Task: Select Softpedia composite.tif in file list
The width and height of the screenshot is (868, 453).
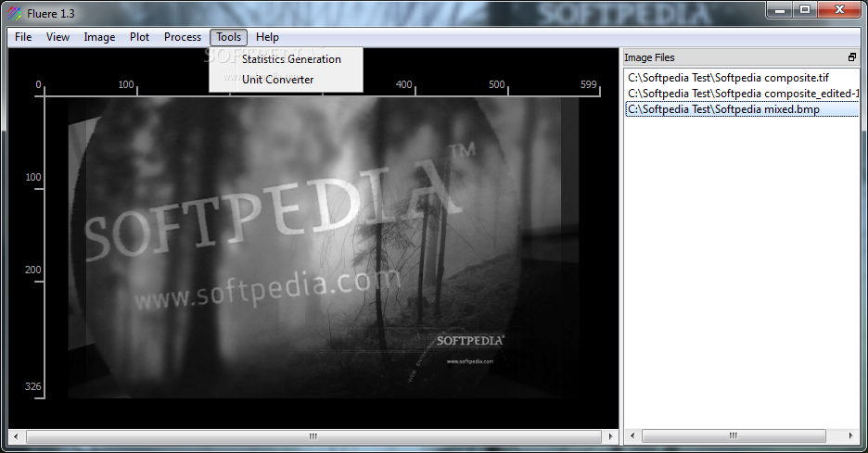Action: 742,78
